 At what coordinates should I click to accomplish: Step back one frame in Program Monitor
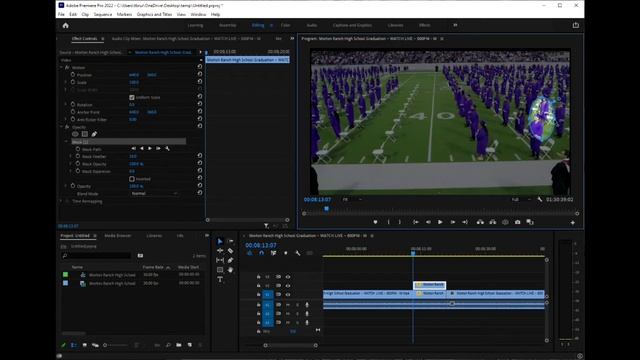click(x=428, y=222)
